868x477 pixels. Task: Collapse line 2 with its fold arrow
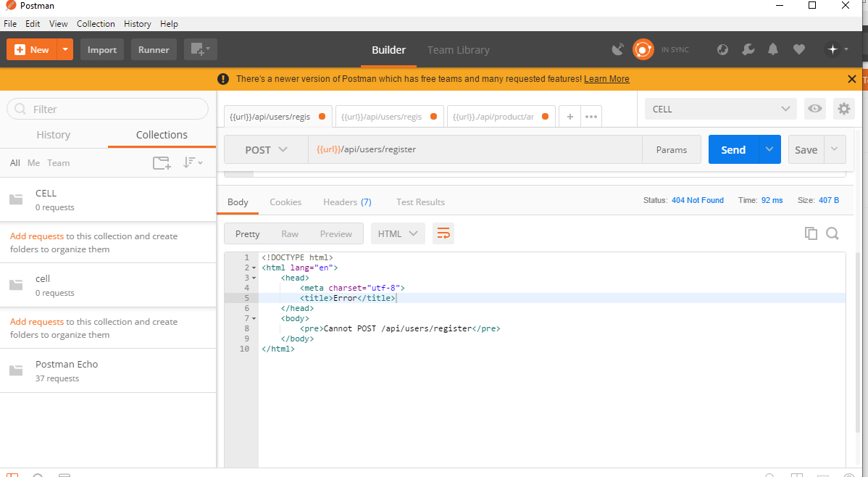pyautogui.click(x=253, y=267)
